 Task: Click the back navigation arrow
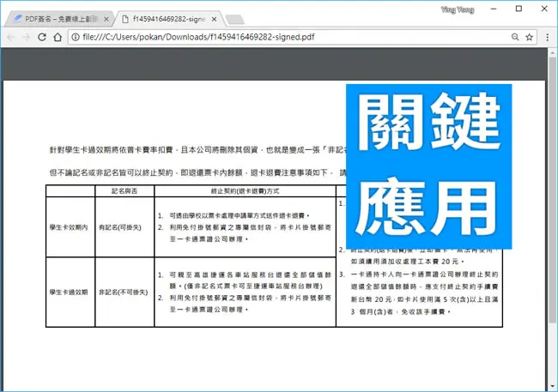[x=10, y=37]
